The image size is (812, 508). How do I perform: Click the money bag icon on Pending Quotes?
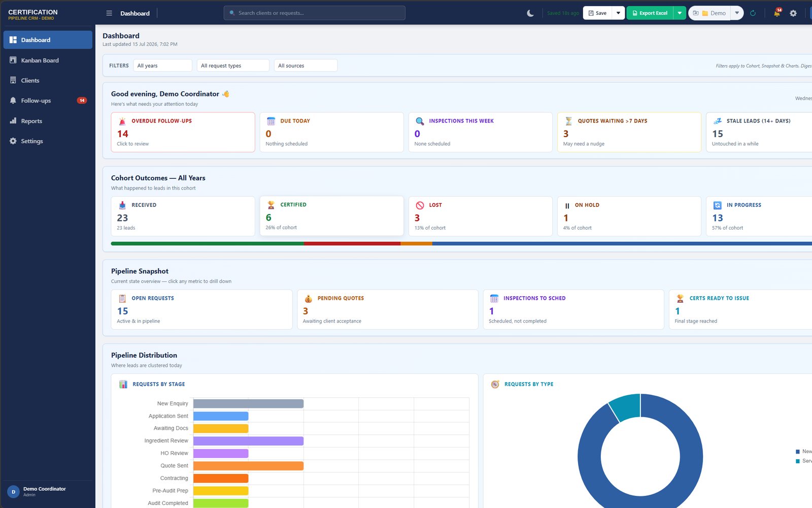[308, 298]
